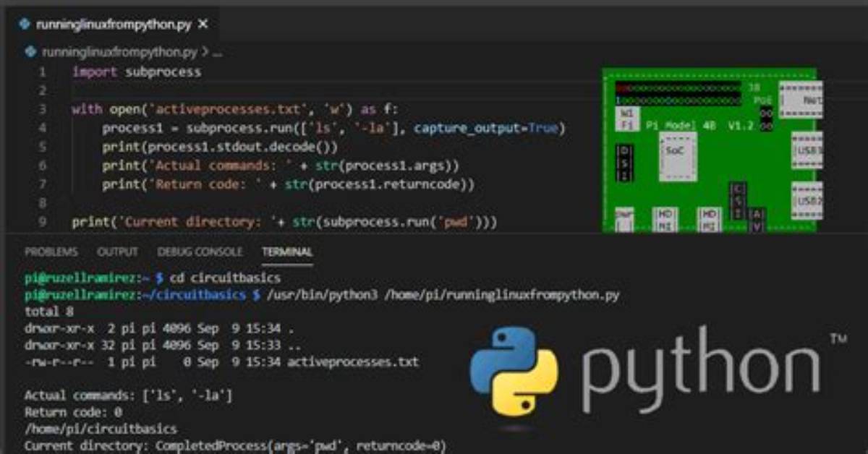Click print(process1.stdout.decode()) on line 5
Viewport: 868px width, 454px height.
click(220, 147)
